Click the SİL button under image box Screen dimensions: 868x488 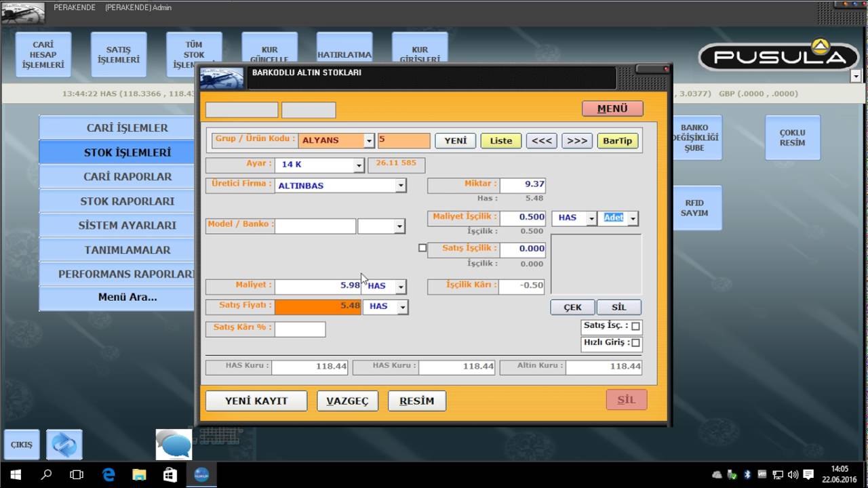click(619, 307)
